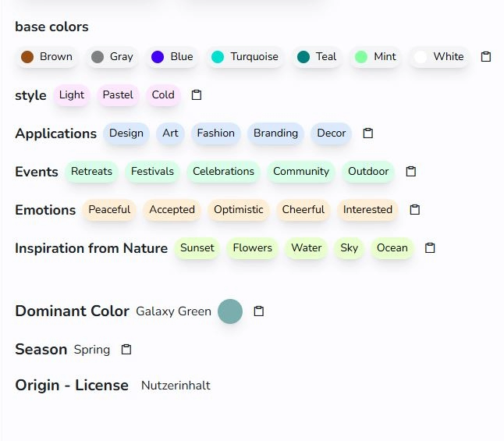
Task: Select the Blue base color chip
Action: [x=172, y=57]
